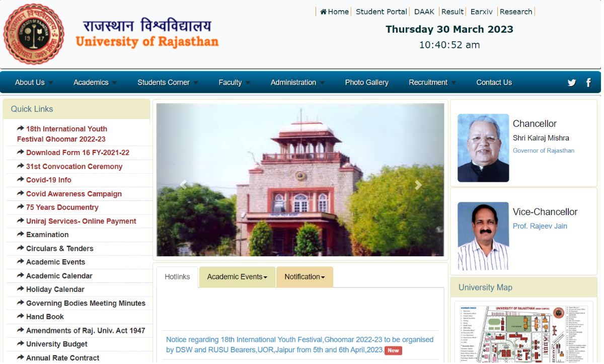The height and width of the screenshot is (364, 604).
Task: Click the New badge on Ghoomar notice
Action: pyautogui.click(x=393, y=350)
